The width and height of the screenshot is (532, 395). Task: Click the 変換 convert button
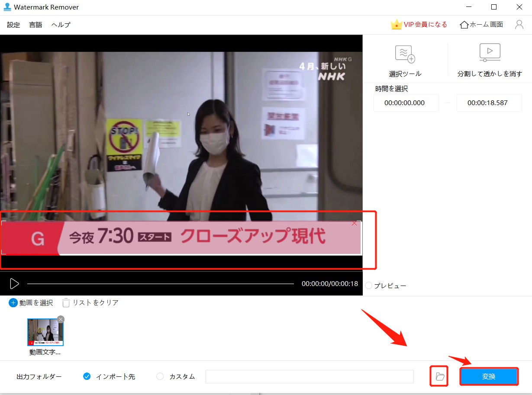coord(489,376)
